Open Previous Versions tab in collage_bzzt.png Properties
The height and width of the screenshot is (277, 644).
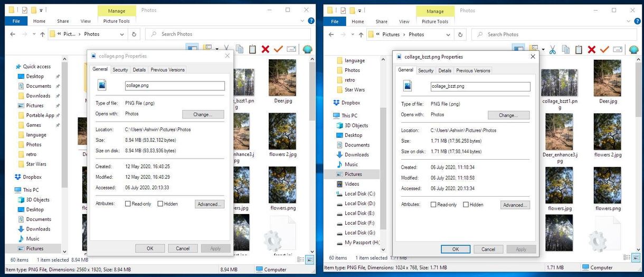point(473,70)
